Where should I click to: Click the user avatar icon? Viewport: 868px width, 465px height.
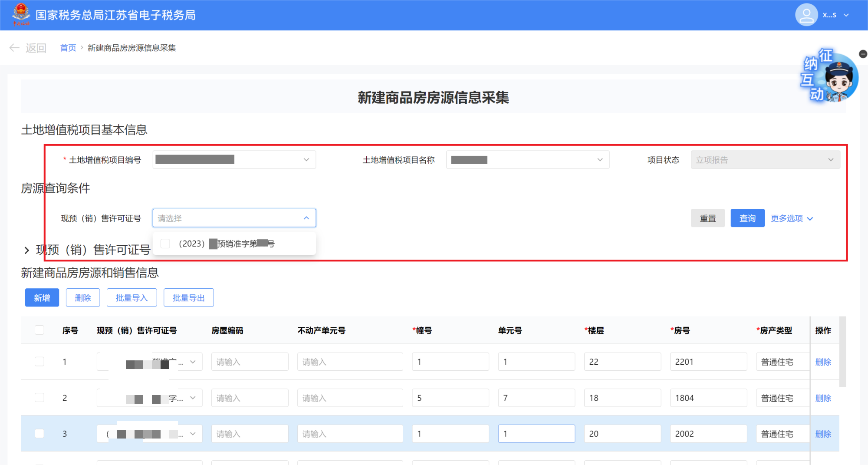coord(806,15)
